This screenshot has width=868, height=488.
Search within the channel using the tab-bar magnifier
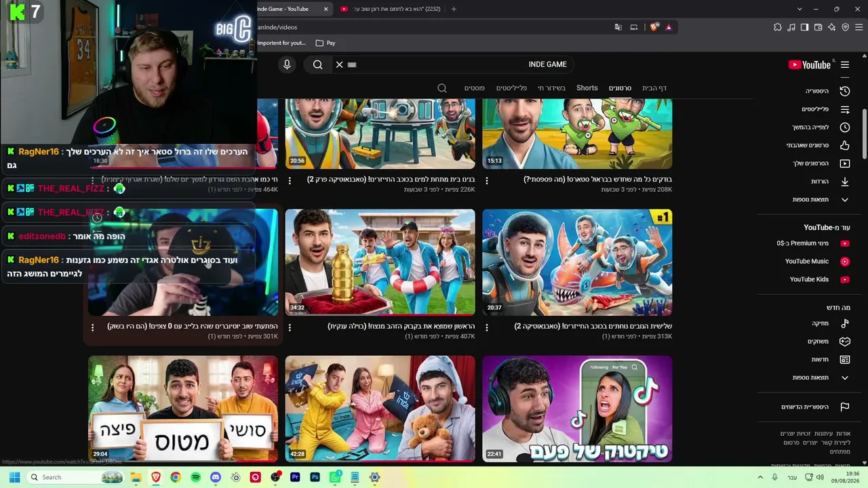click(x=442, y=88)
